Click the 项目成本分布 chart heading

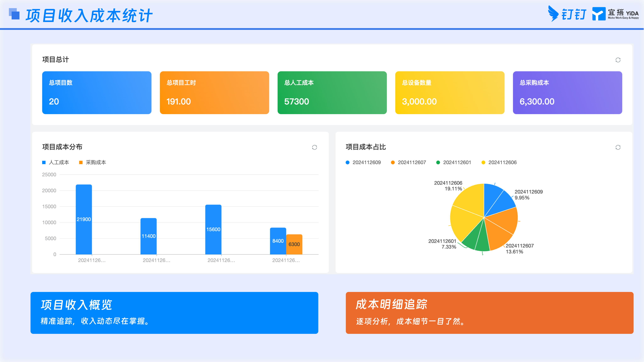coord(62,147)
